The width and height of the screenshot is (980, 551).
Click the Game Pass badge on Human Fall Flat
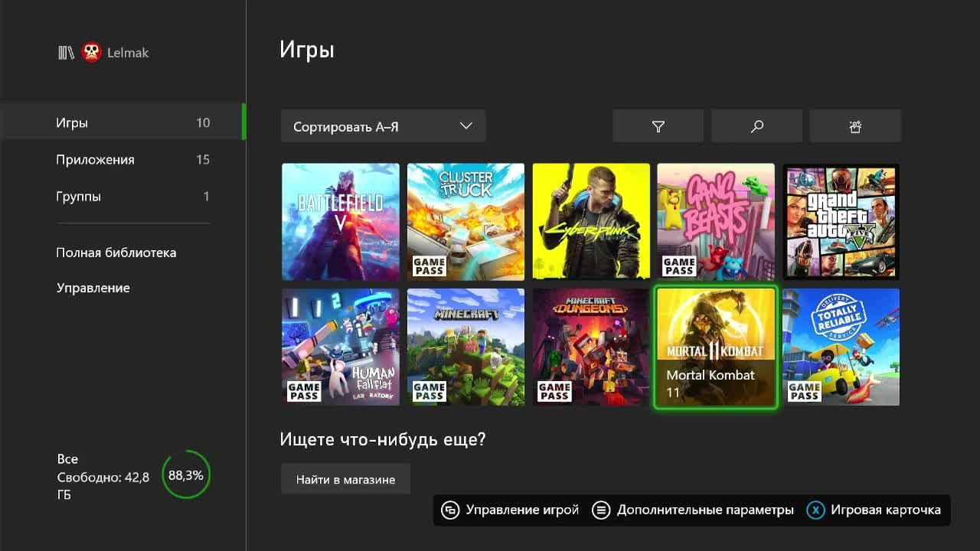[x=303, y=392]
